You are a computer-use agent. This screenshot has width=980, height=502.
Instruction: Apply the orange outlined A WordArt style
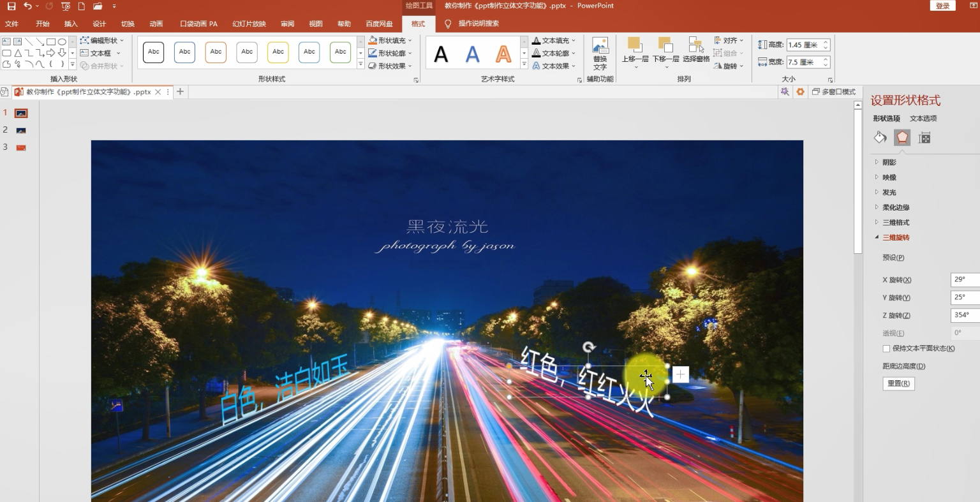pyautogui.click(x=503, y=54)
